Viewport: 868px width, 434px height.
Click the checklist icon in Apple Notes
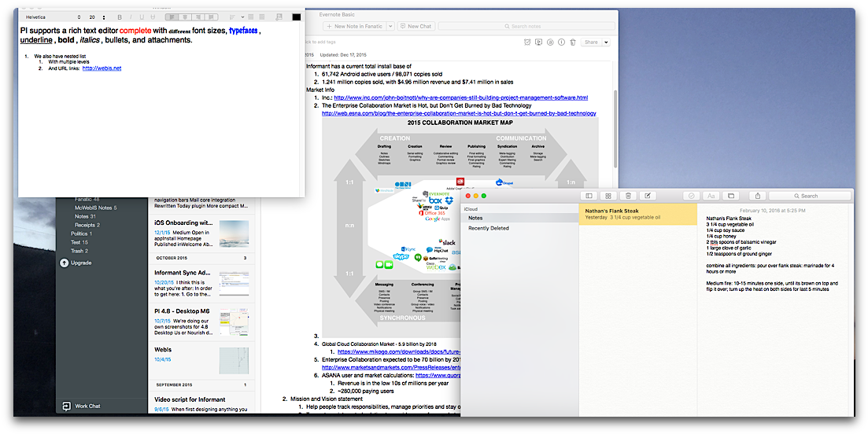(x=691, y=196)
